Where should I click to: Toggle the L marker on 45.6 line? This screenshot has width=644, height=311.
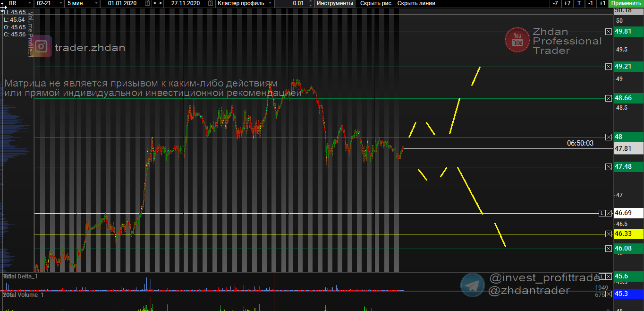point(602,276)
